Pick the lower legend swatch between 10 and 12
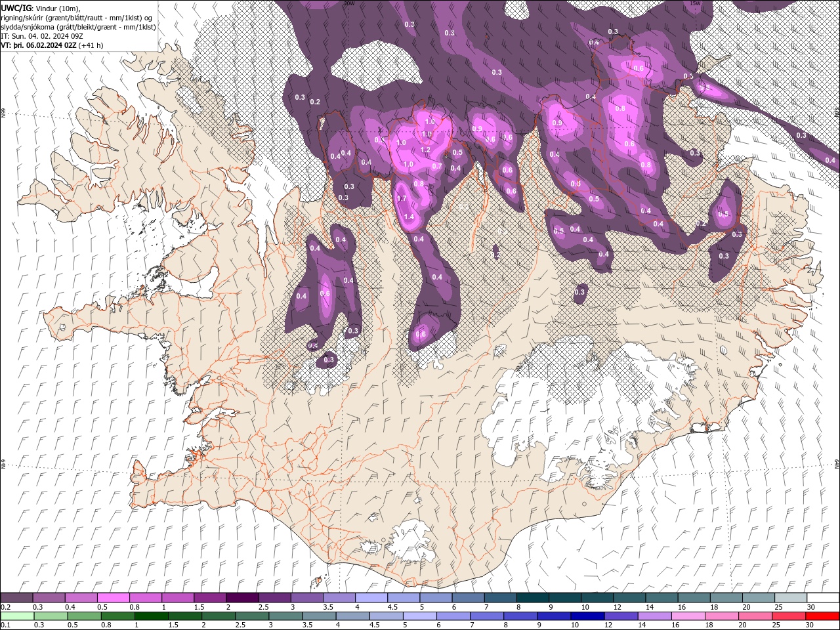The width and height of the screenshot is (840, 630). tap(587, 616)
